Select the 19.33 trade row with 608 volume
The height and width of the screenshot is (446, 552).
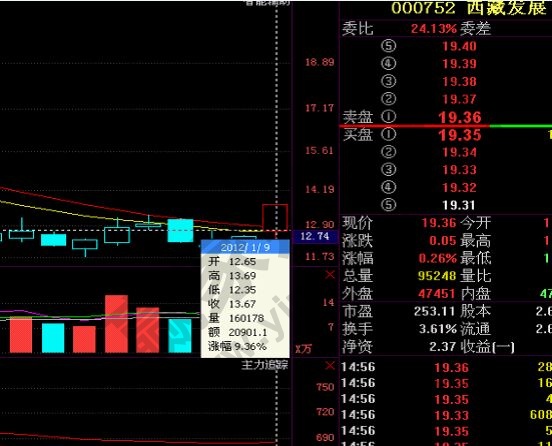click(446, 415)
